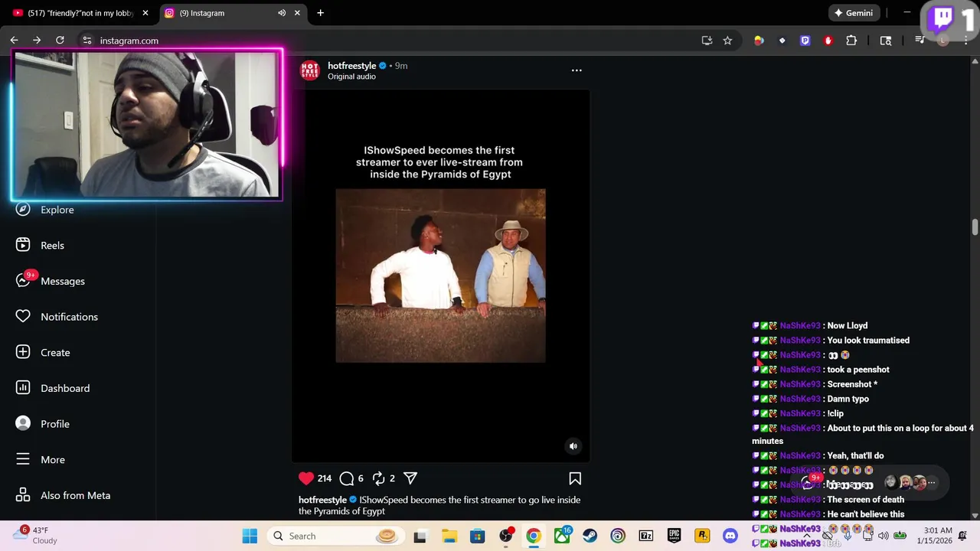
Task: Go back in browser history
Action: coord(14,41)
